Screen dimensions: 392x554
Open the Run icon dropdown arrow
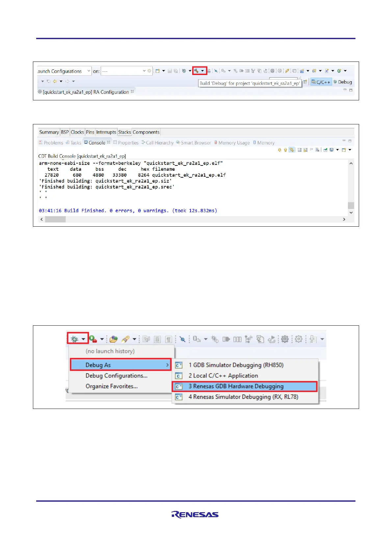coord(102,339)
